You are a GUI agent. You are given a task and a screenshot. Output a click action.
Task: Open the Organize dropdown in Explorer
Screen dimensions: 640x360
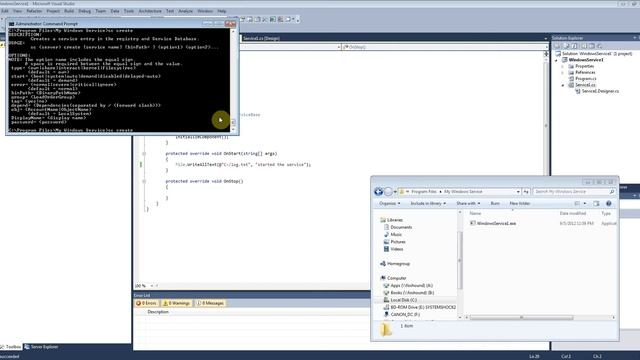coord(390,203)
